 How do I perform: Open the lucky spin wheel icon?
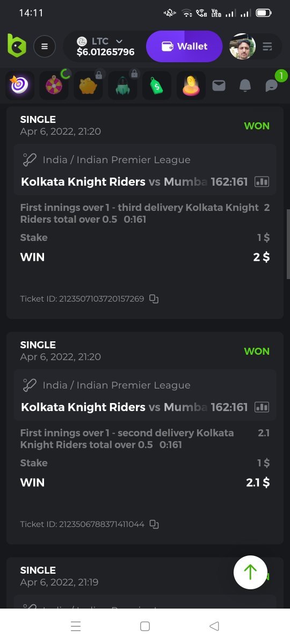[54, 86]
